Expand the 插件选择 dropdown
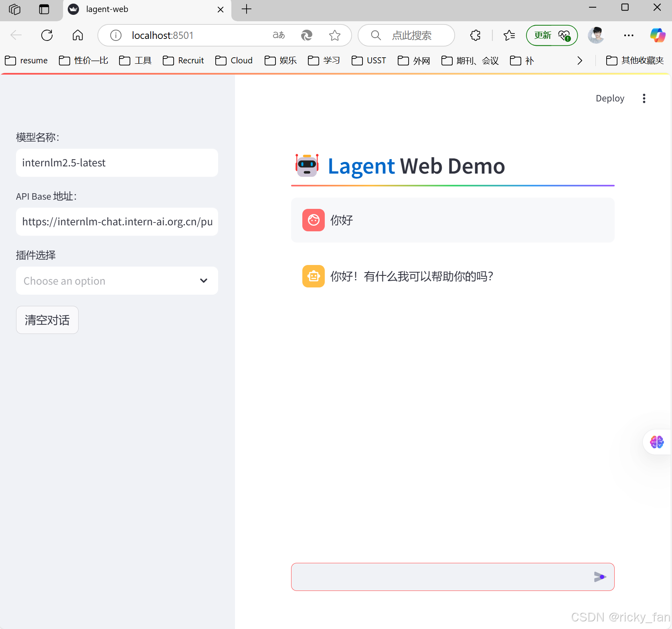 coord(117,281)
